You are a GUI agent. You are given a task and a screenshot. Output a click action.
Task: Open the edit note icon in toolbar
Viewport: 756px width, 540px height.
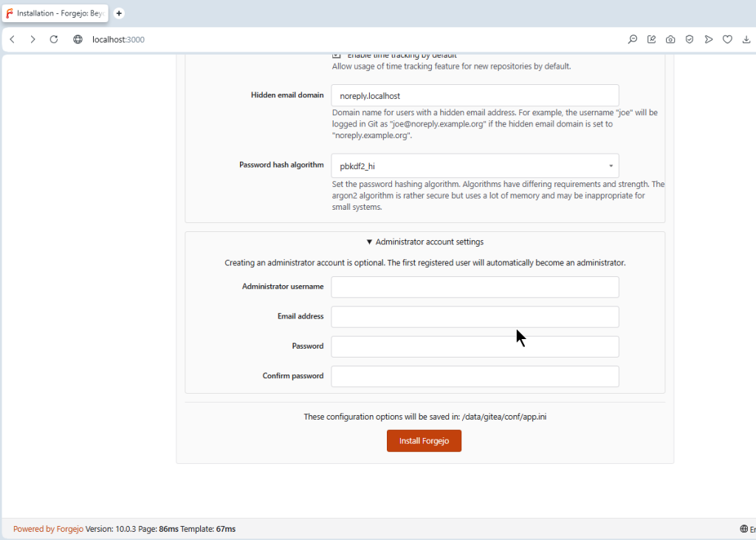(x=652, y=40)
